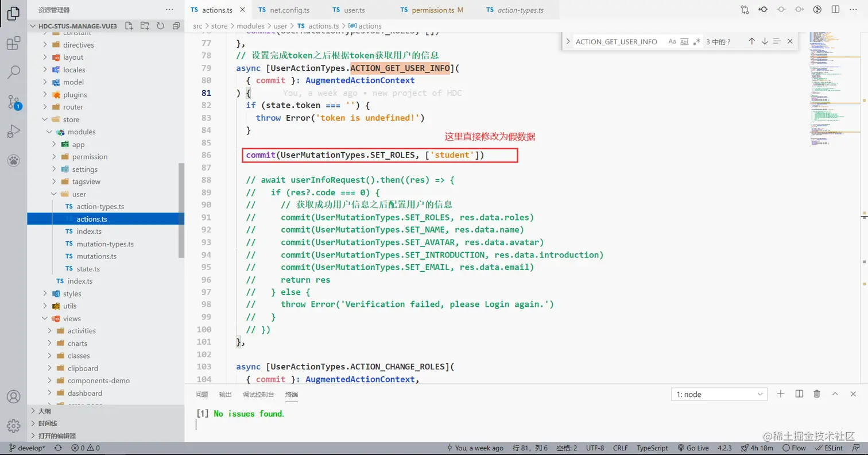Go to the previous search match
This screenshot has width=868, height=455.
coord(751,41)
